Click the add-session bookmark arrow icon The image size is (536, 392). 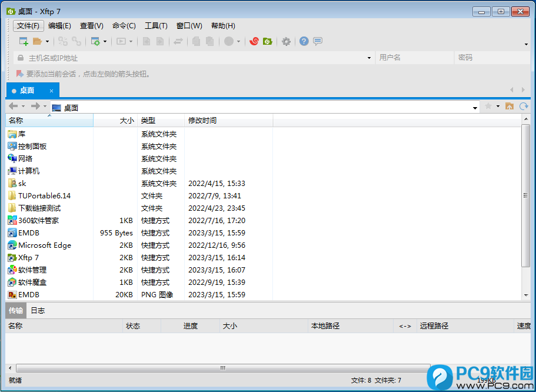pyautogui.click(x=20, y=74)
